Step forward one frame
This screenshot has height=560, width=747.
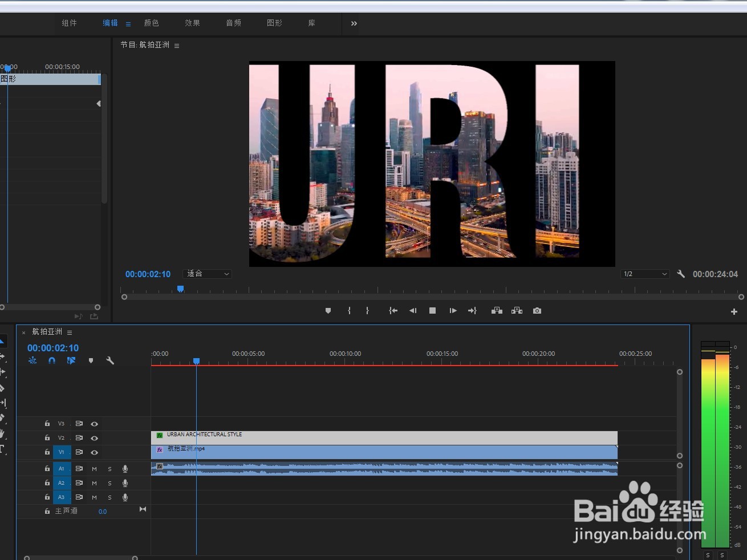click(453, 311)
